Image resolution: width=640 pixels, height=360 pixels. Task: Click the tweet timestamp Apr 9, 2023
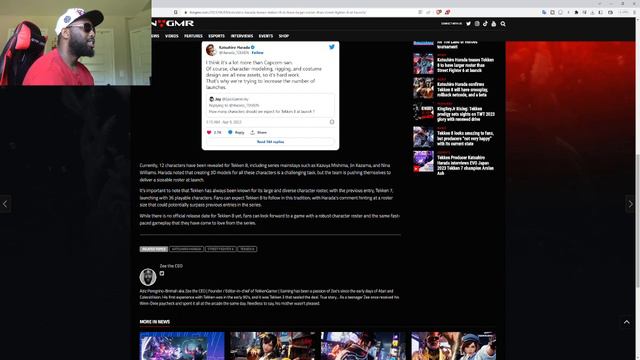(224, 122)
